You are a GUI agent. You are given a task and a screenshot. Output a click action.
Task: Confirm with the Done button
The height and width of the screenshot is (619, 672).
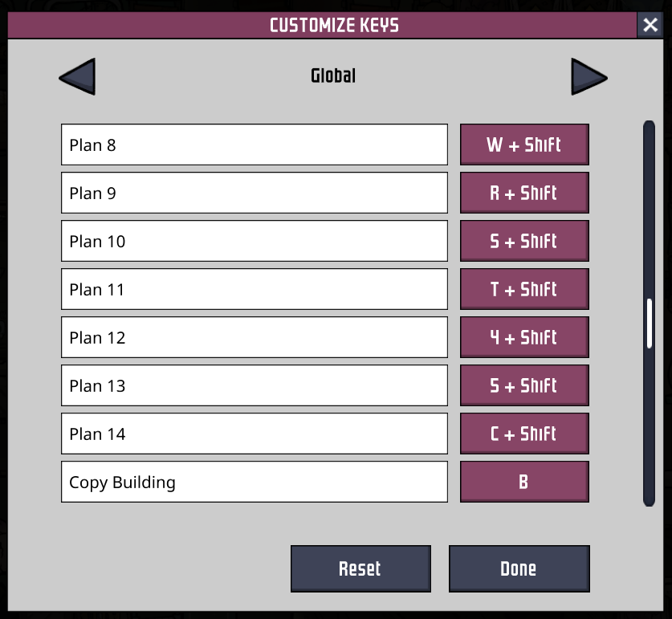[519, 568]
